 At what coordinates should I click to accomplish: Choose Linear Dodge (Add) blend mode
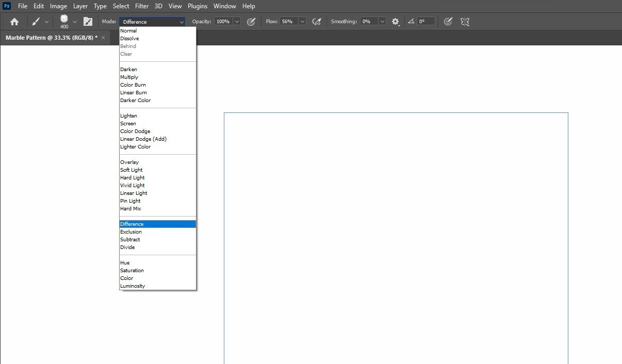[x=158, y=139]
